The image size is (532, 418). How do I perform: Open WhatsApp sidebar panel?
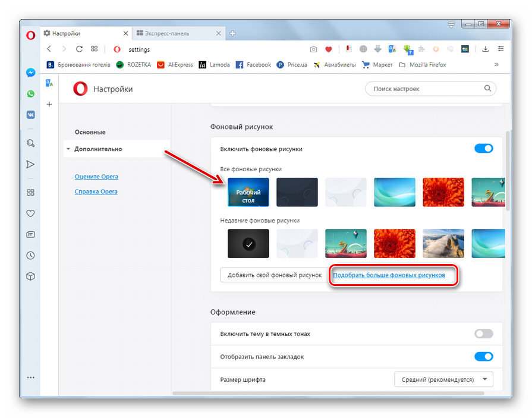tap(30, 94)
